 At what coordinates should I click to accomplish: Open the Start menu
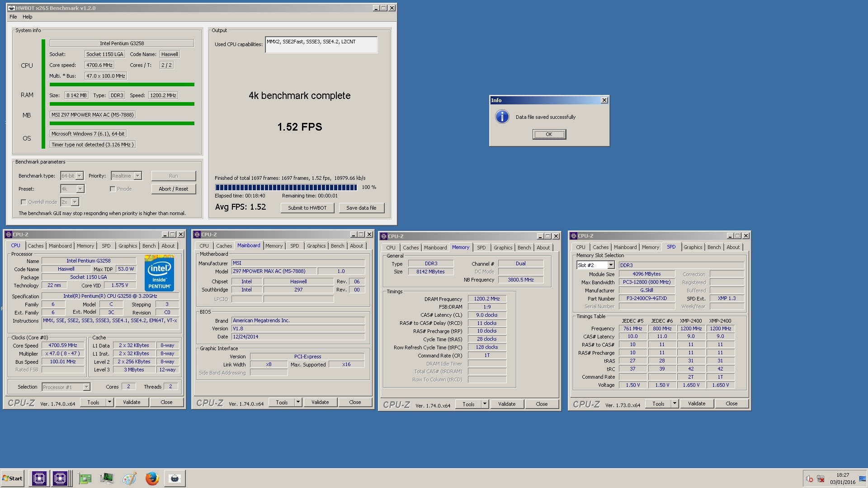[x=12, y=479]
